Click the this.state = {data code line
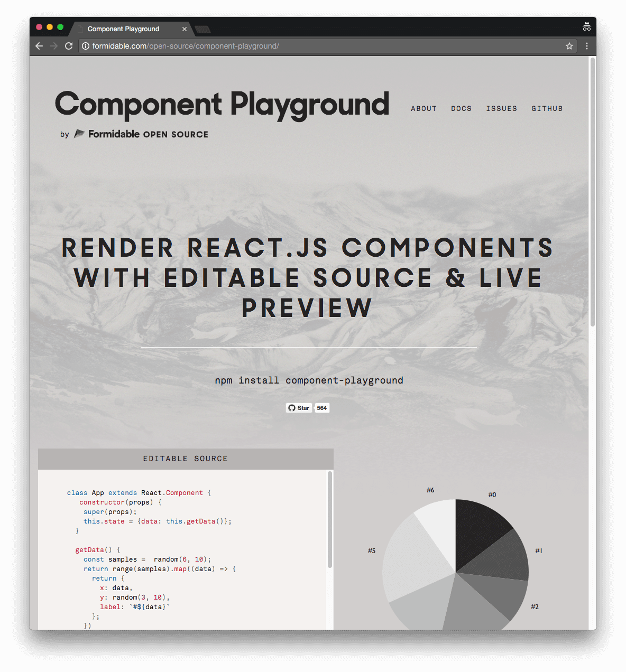626x672 pixels. click(x=158, y=521)
